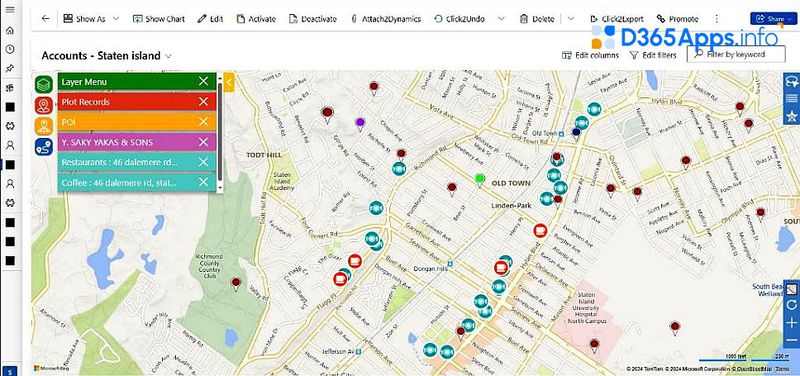Expand the Show As dropdown arrow
The image size is (800, 376).
pos(116,19)
